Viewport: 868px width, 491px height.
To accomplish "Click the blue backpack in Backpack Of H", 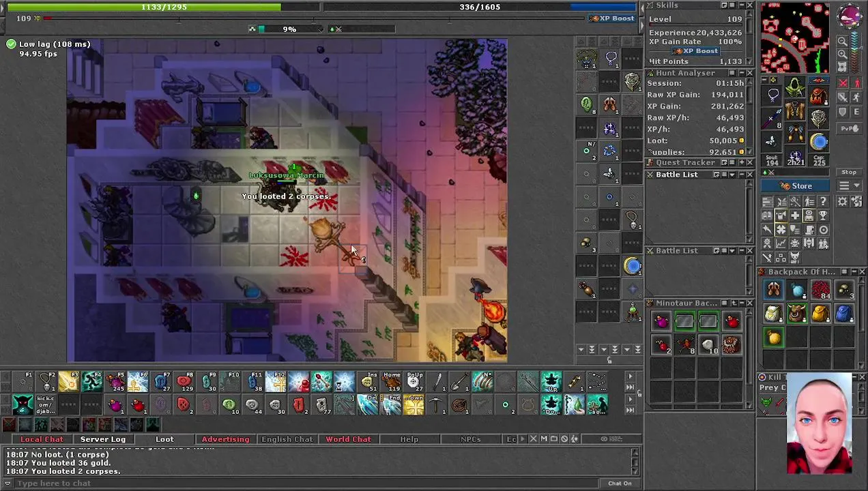I will (843, 313).
